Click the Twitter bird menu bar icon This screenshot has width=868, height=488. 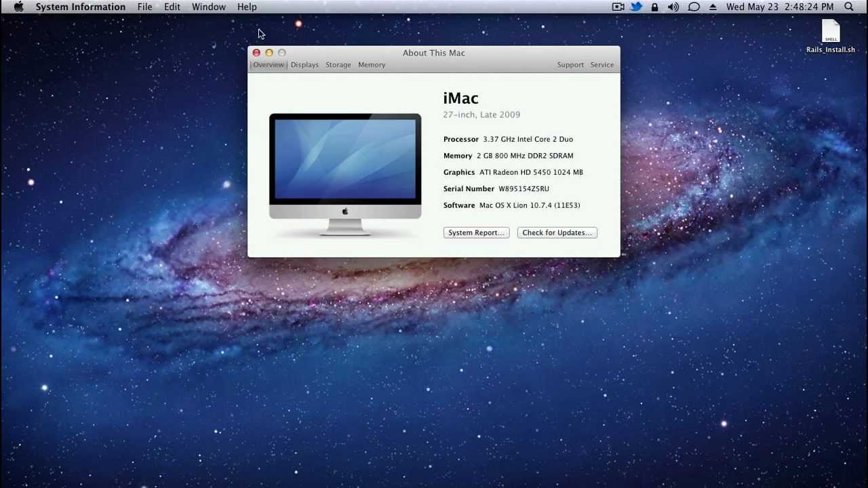(636, 7)
